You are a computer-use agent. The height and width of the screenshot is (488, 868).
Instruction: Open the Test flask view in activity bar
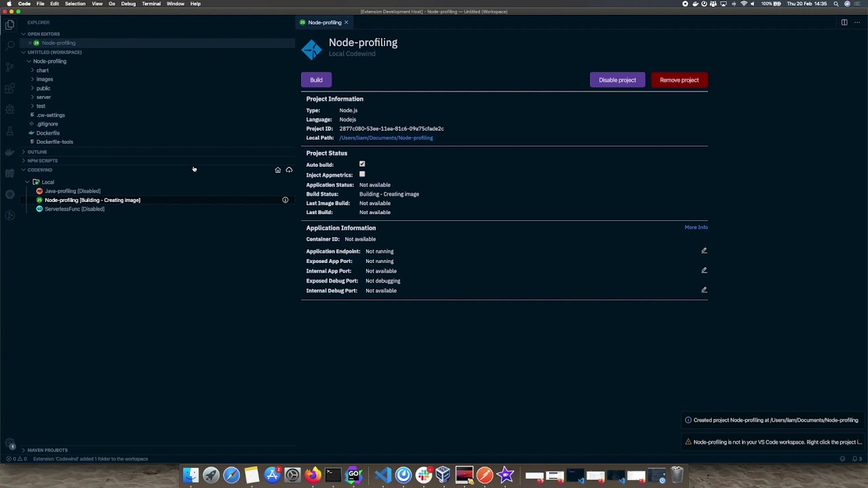[9, 131]
